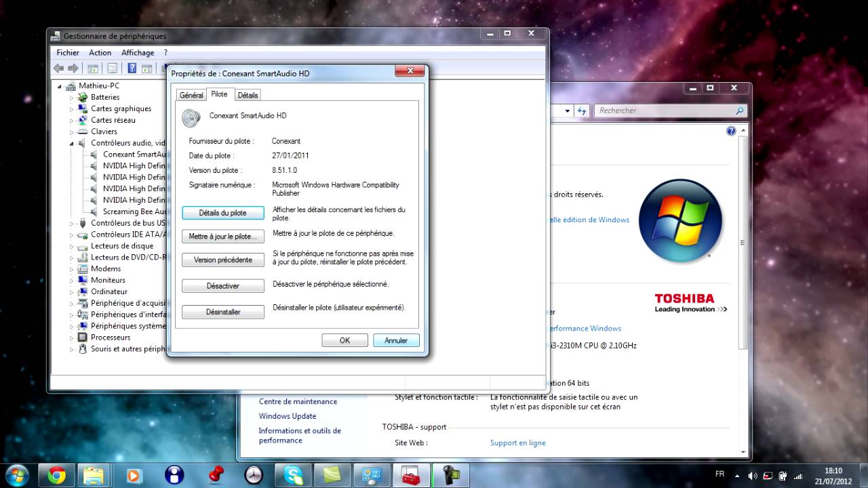Click Mettre à jour le pilote button
The width and height of the screenshot is (868, 488).
point(223,237)
